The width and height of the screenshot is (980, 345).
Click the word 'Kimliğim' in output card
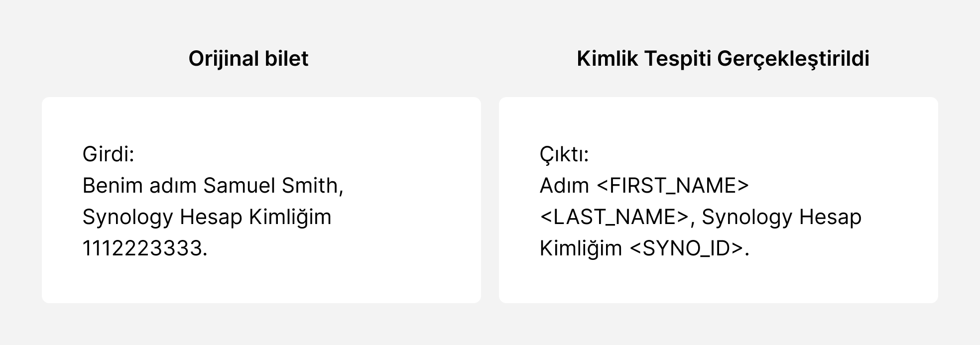point(581,248)
